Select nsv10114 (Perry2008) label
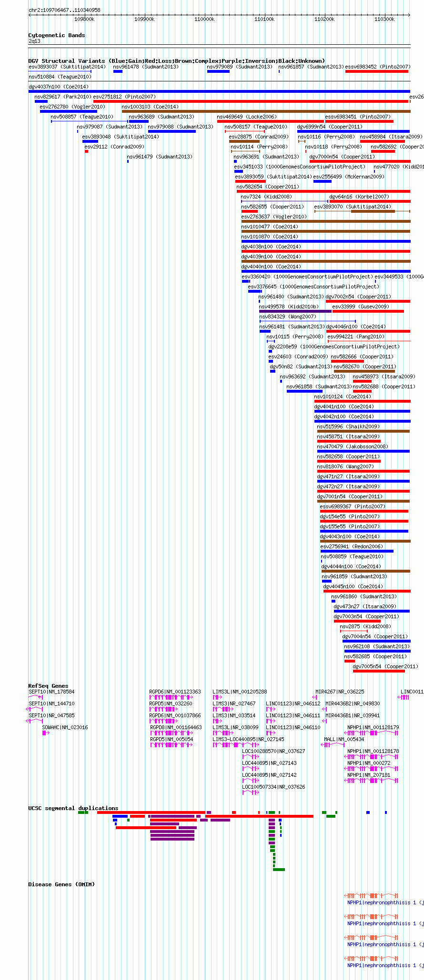Image resolution: width=424 pixels, height=980 pixels. 260,147
